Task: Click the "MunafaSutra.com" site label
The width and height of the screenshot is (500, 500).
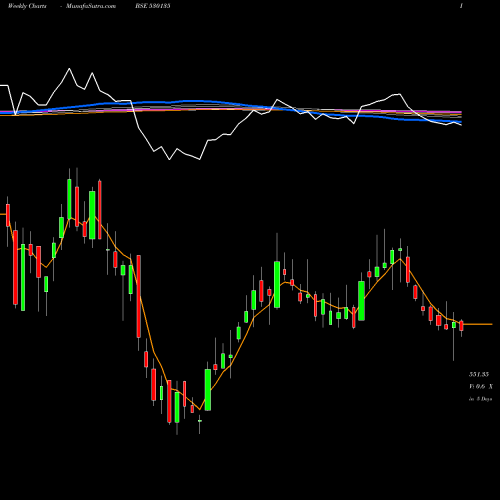Action: coord(91,6)
